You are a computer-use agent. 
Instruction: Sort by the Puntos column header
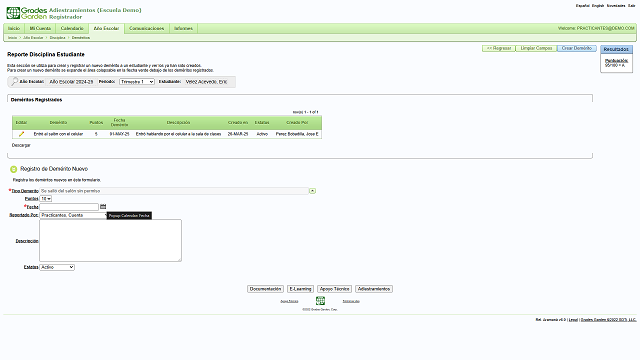click(x=96, y=122)
